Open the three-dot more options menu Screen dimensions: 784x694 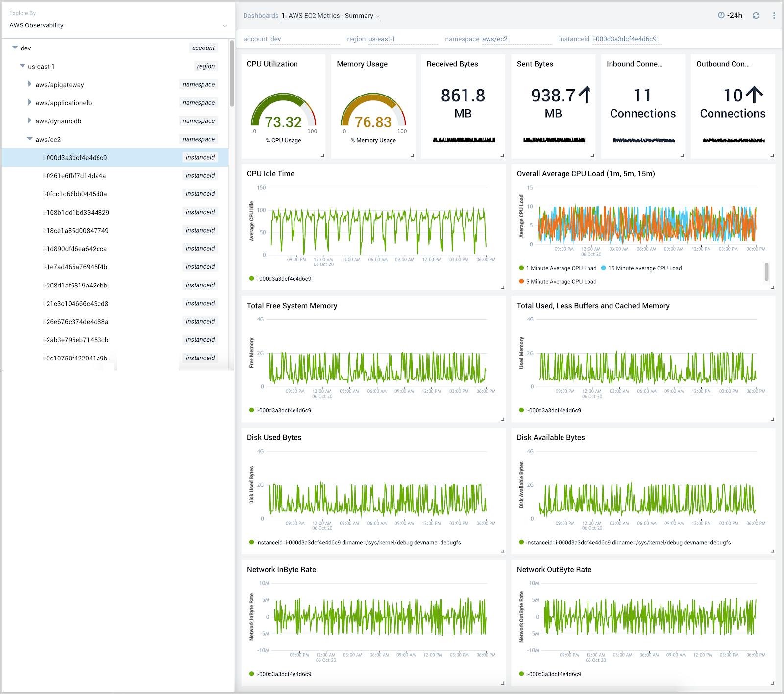pyautogui.click(x=774, y=16)
